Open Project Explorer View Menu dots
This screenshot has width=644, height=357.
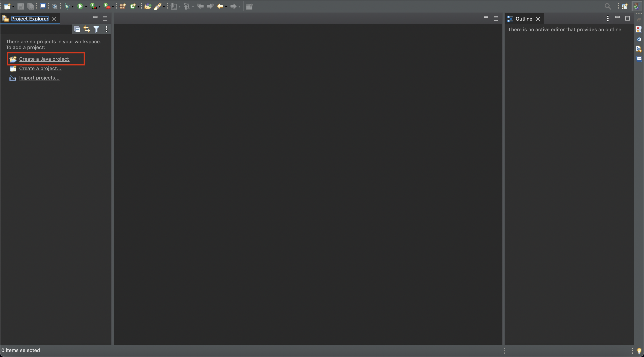click(x=106, y=29)
